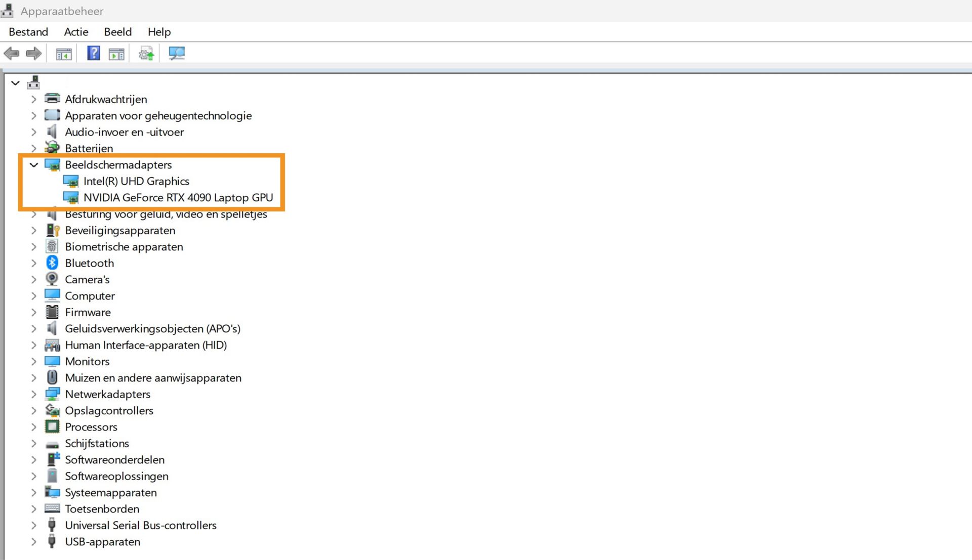Expand the Processors category
972x560 pixels.
pos(34,427)
